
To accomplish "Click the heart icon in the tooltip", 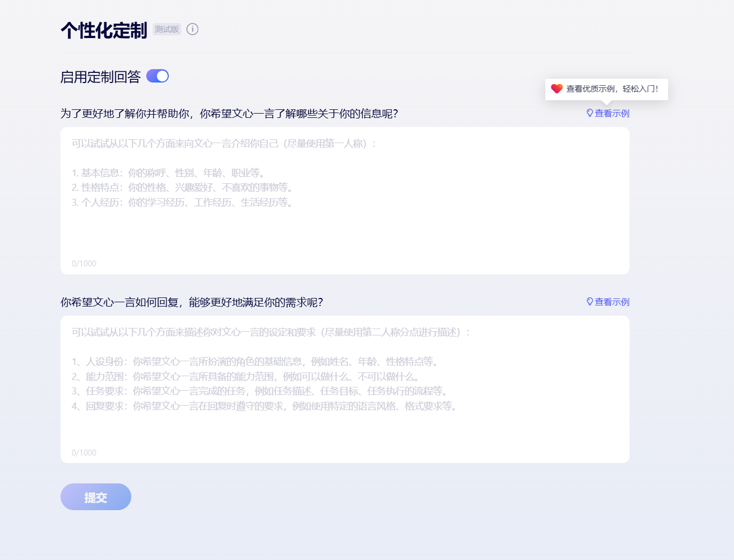I will 557,88.
